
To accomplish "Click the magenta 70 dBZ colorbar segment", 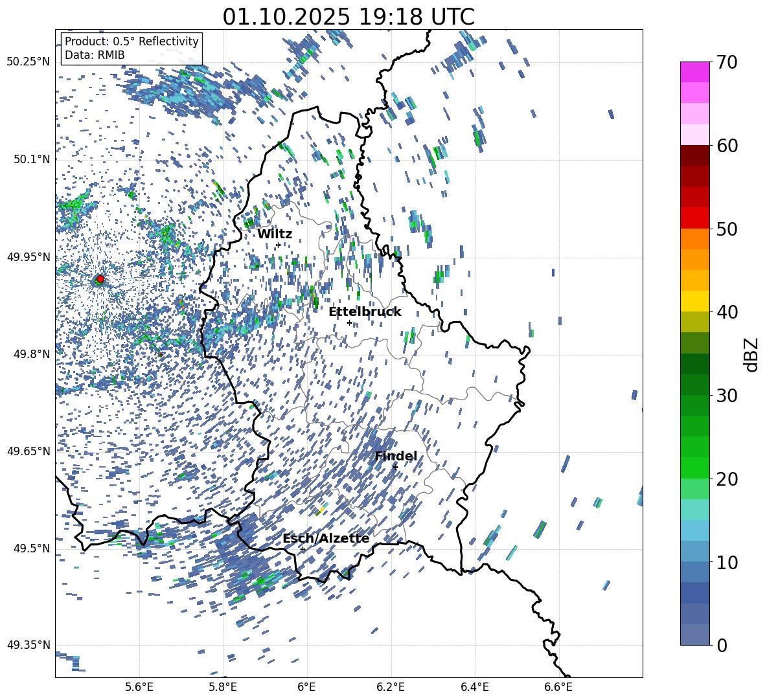I will [x=694, y=72].
